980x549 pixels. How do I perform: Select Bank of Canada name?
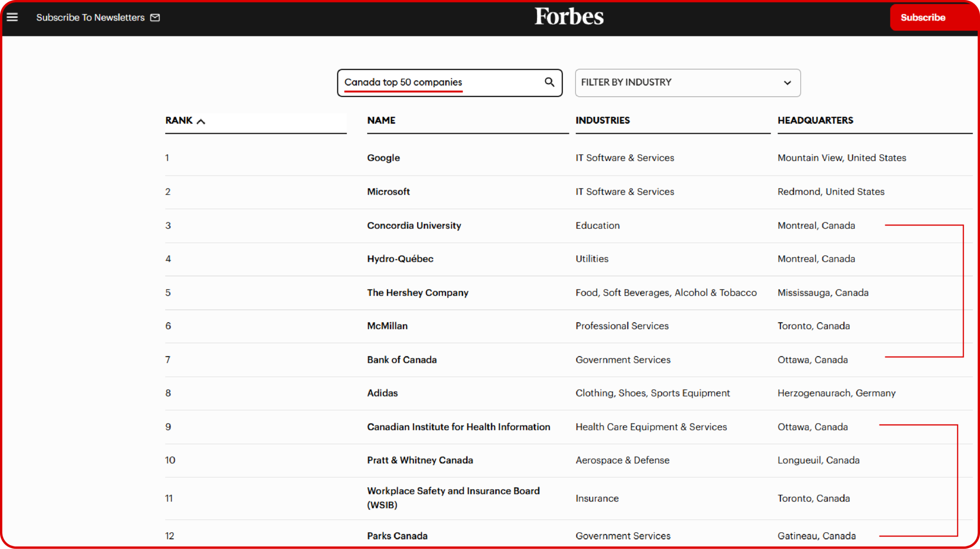[401, 360]
